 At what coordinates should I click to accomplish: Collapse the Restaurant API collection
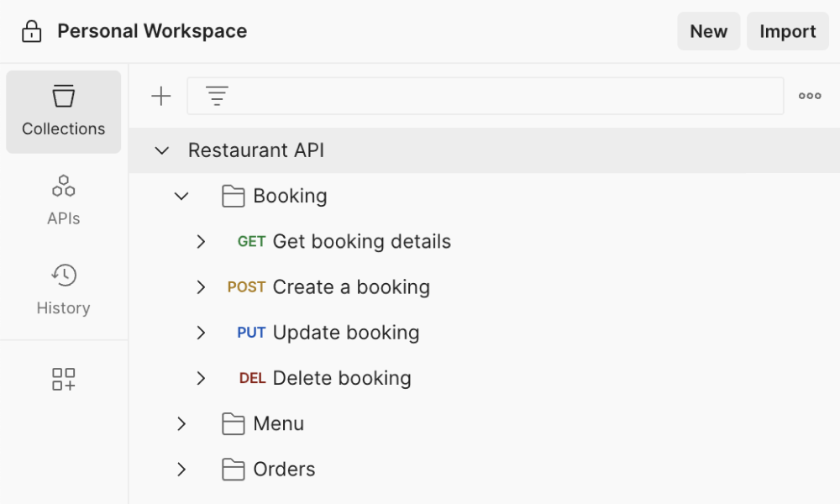[161, 150]
